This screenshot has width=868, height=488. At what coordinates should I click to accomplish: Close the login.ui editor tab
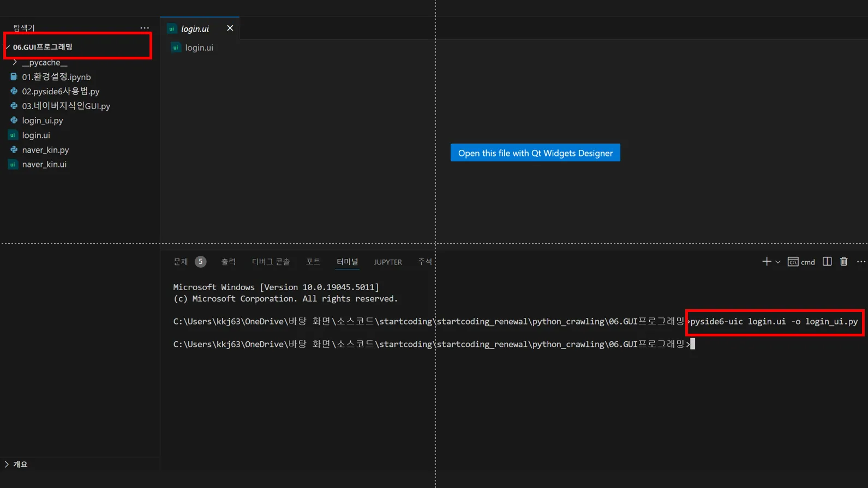tap(230, 28)
